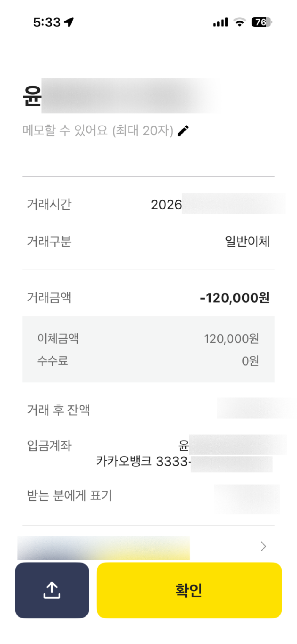This screenshot has height=644, width=297.
Task: Tap the Wi-Fi status icon
Action: tap(239, 22)
